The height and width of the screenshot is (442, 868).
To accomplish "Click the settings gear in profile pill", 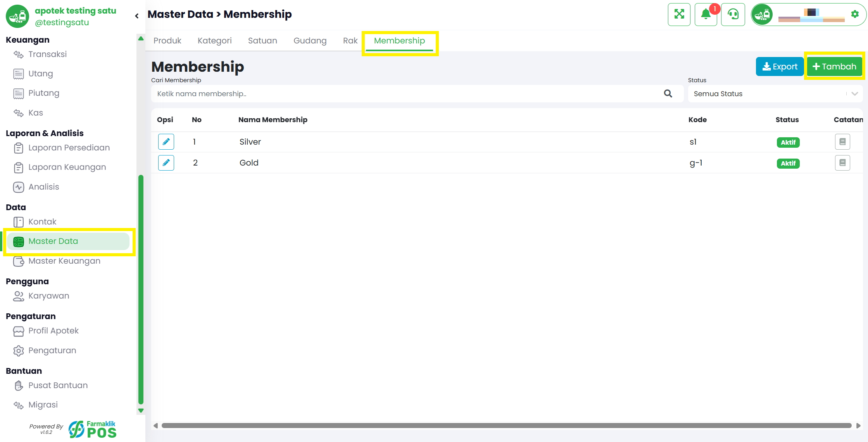I will click(854, 14).
